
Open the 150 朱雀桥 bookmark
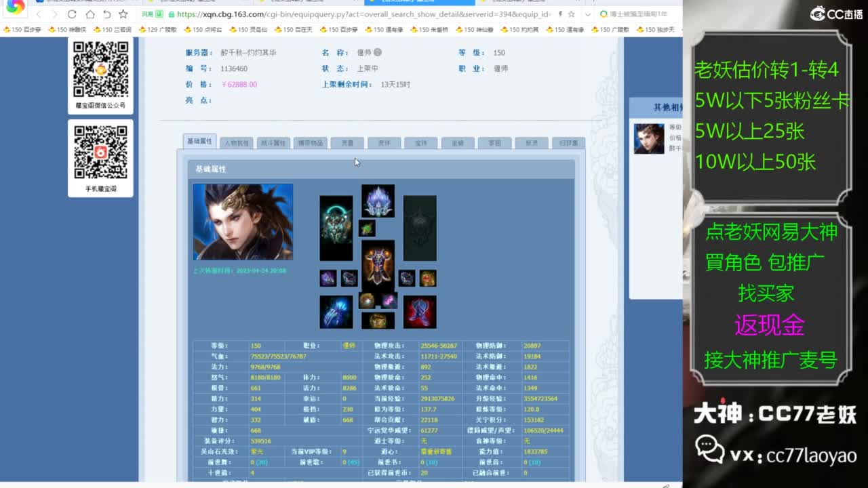click(429, 30)
